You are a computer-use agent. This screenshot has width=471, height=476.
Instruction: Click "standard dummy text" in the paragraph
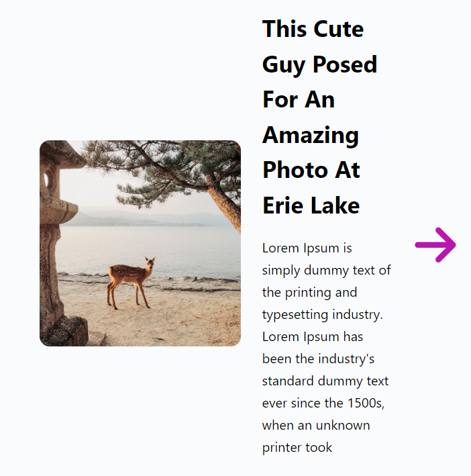(325, 381)
